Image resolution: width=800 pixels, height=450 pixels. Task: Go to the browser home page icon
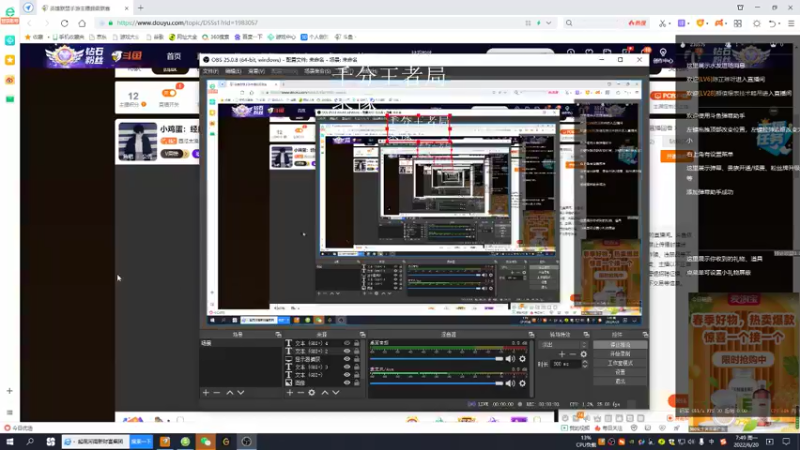pos(82,23)
